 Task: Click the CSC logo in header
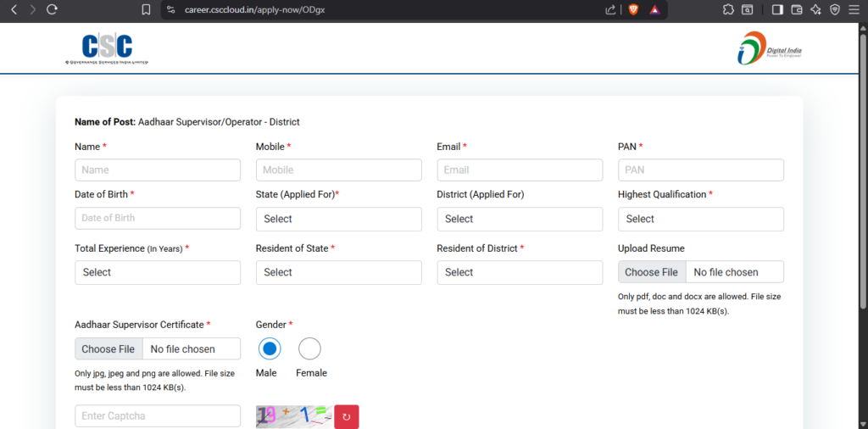(x=107, y=48)
